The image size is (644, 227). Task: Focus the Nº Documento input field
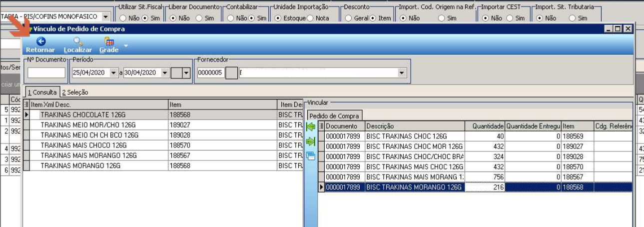pyautogui.click(x=46, y=72)
